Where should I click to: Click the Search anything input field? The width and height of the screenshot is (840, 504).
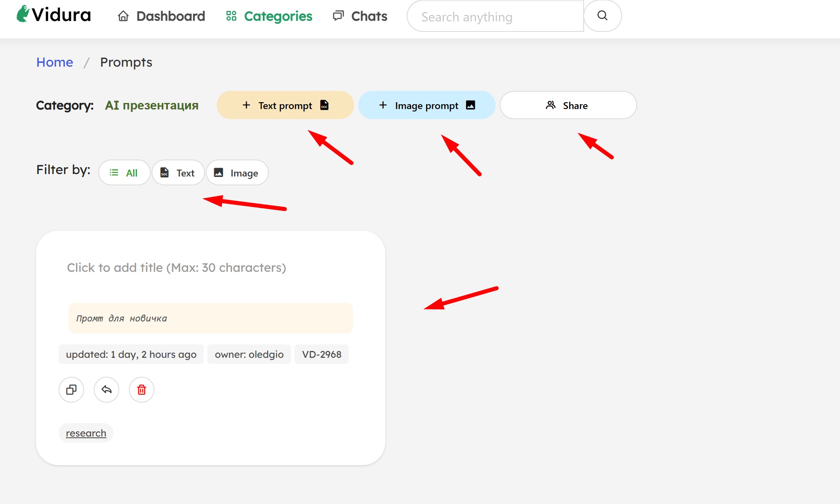click(495, 17)
